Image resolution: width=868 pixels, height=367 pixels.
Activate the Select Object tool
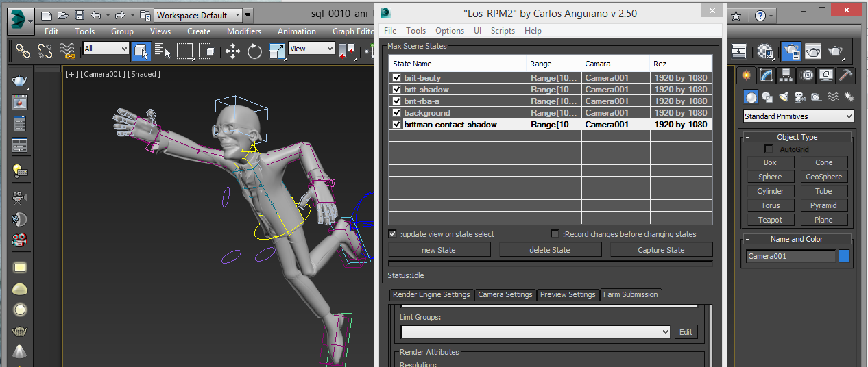[141, 51]
